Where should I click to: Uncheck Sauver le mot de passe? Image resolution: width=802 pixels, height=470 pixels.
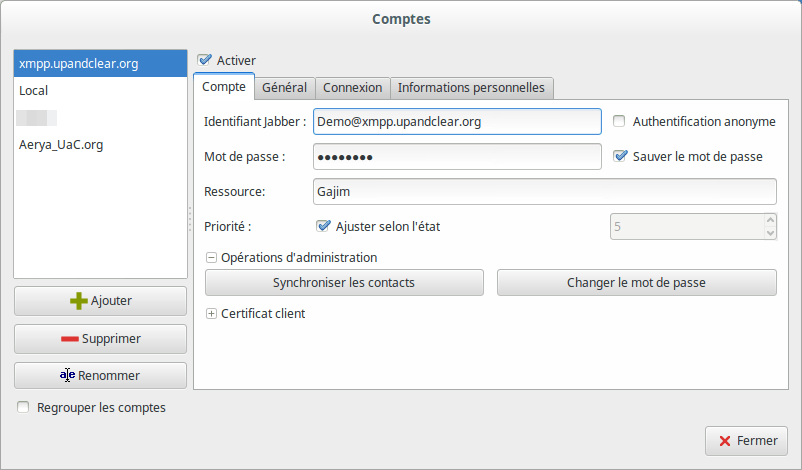(620, 156)
